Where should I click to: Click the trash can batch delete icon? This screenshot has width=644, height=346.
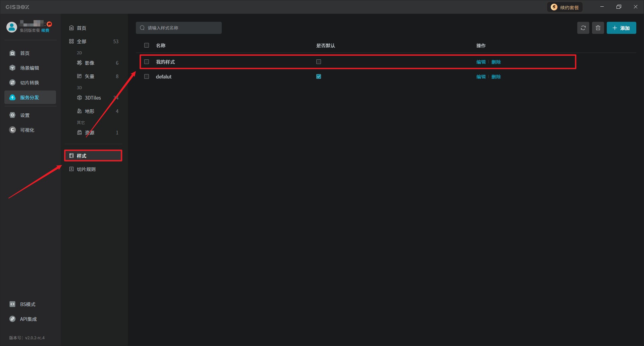click(598, 28)
